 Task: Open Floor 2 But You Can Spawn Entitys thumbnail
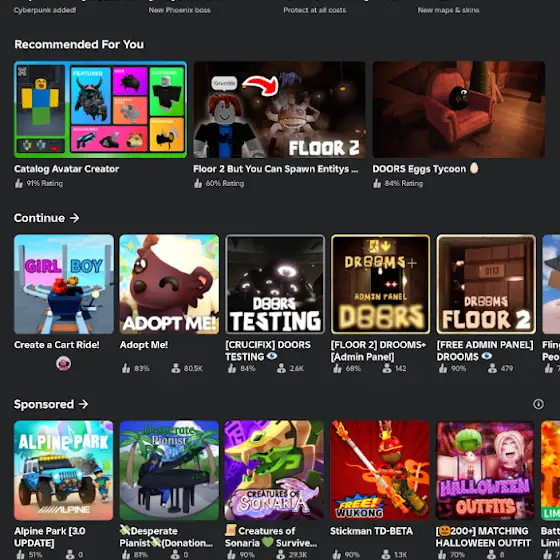tap(279, 110)
